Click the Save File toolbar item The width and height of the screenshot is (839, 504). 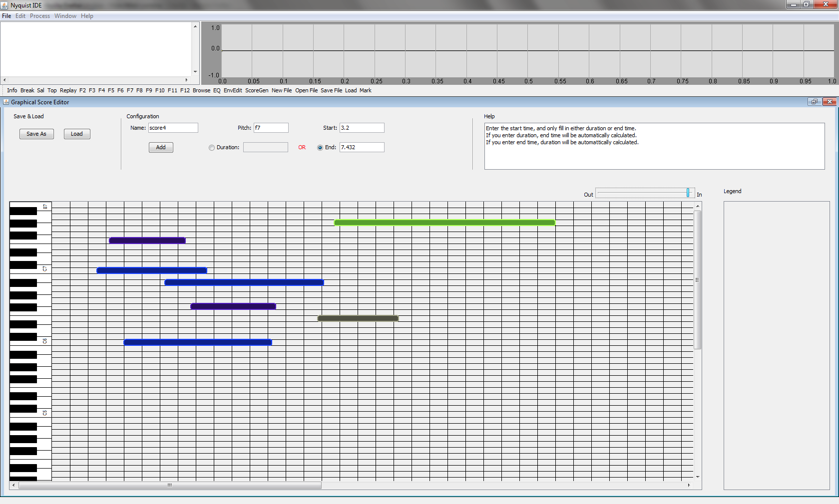pos(331,90)
